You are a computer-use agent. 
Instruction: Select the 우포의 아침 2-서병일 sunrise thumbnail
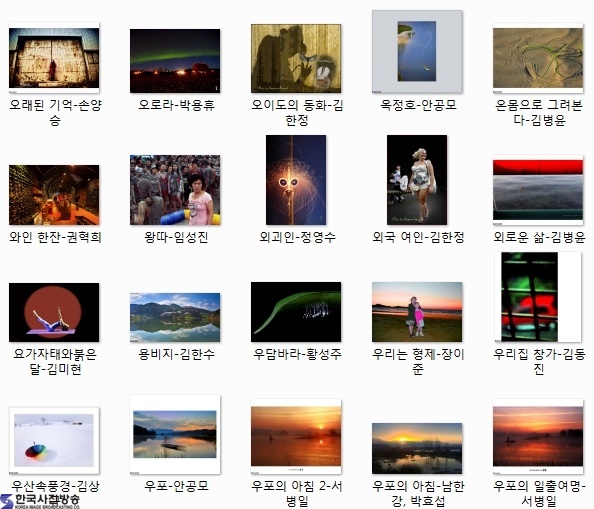coord(296,437)
